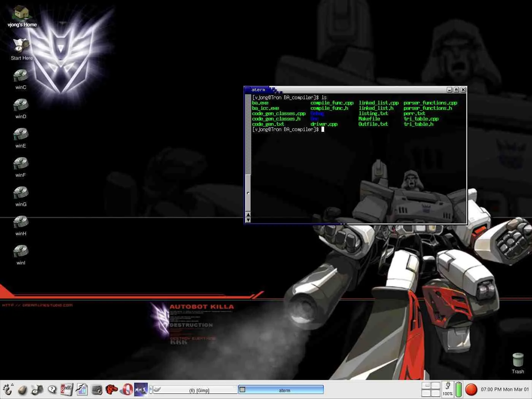This screenshot has width=532, height=399.
Task: Launch Opera browser from panel
Action: pos(127,389)
